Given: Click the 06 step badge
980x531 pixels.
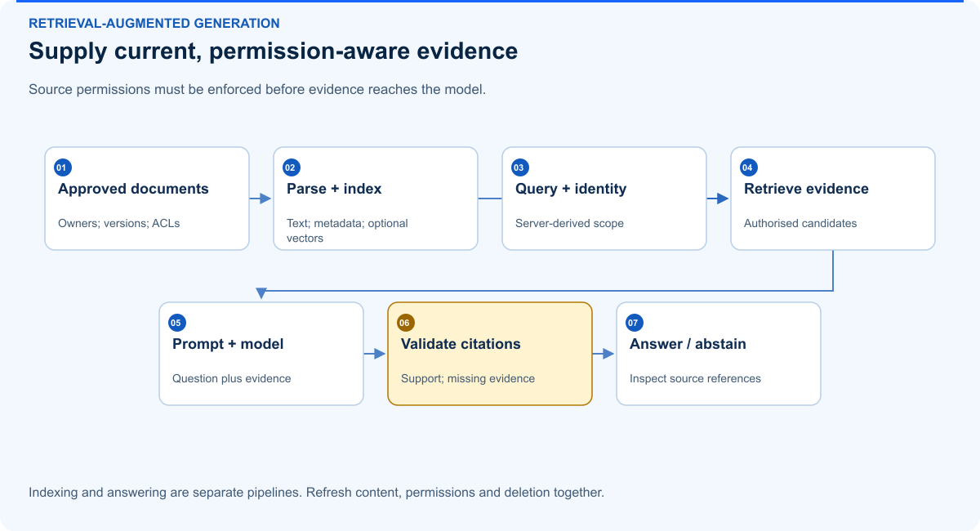Looking at the screenshot, I should tap(405, 323).
